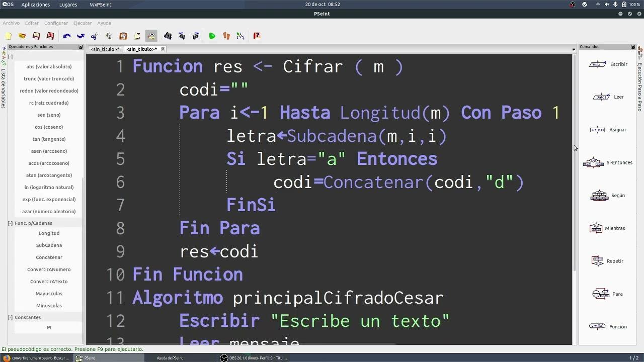Open the tab list dropdown arrow
The image size is (644, 362).
point(573,49)
